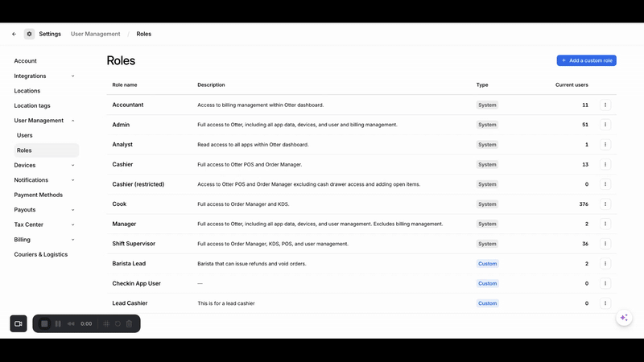Open the three-dot menu for Accountant role
644x362 pixels.
pos(605,105)
